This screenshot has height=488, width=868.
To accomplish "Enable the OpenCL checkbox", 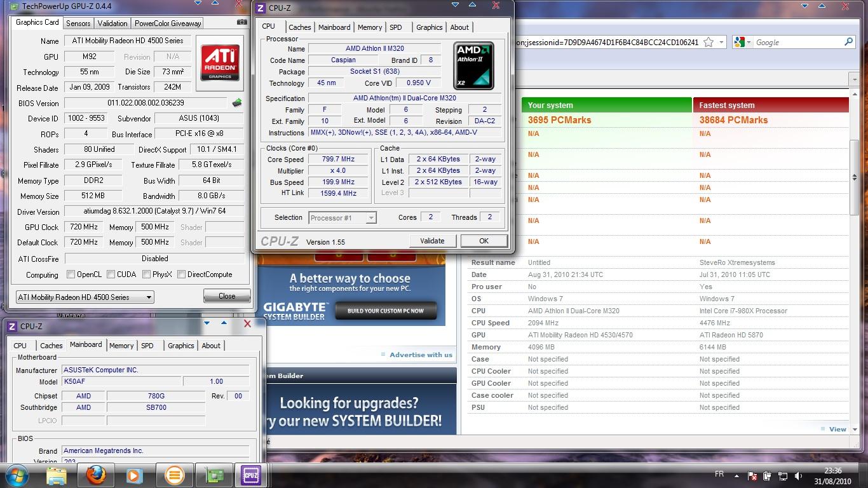I will 71,274.
